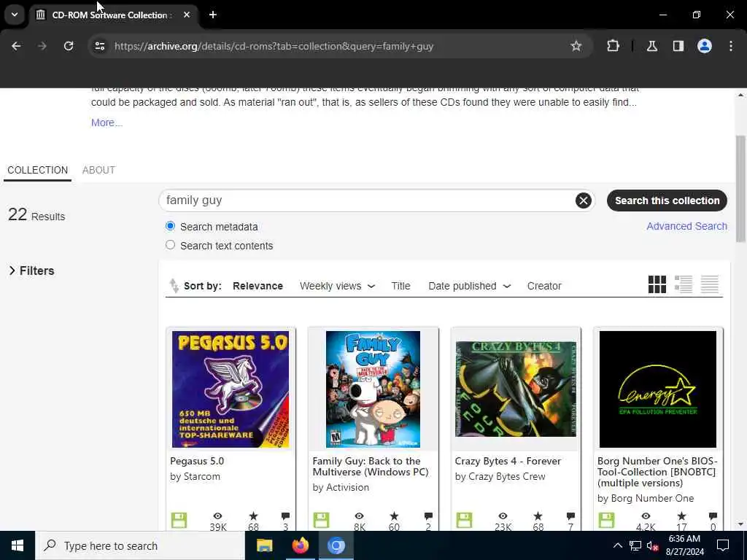Toggle the browser side panel icon
747x560 pixels.
click(x=678, y=46)
